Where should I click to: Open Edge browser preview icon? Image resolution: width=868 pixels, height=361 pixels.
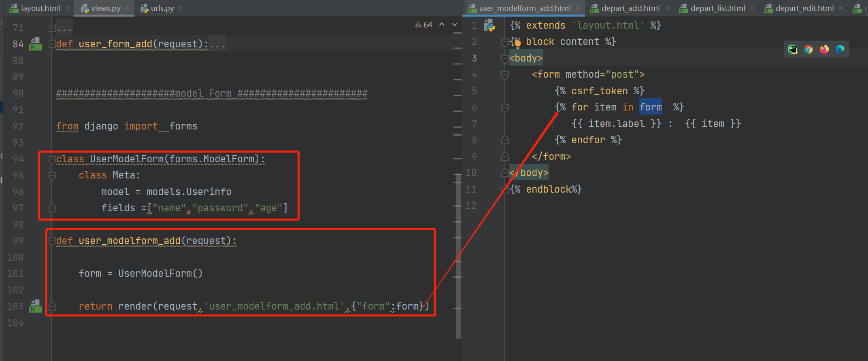[x=840, y=49]
